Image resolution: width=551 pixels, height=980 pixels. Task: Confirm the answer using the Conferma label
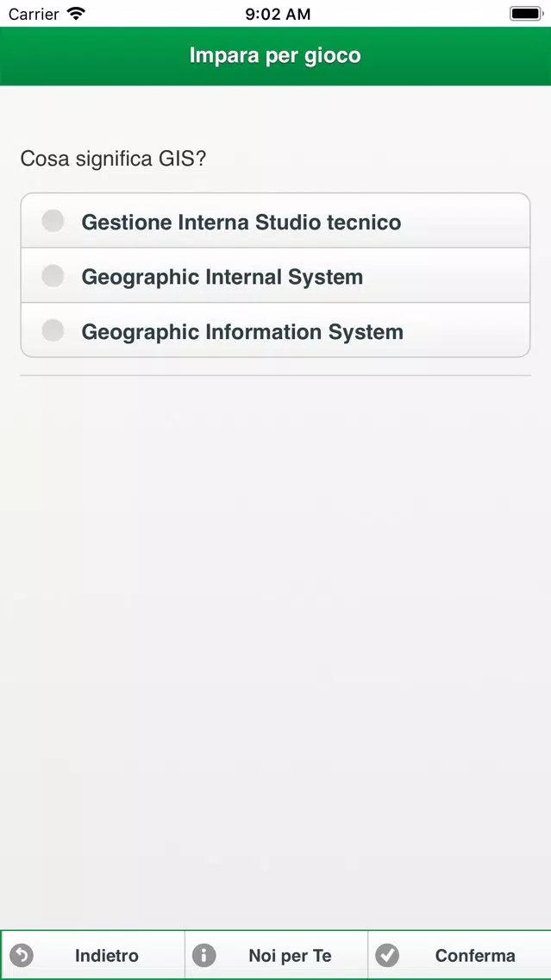click(x=475, y=956)
